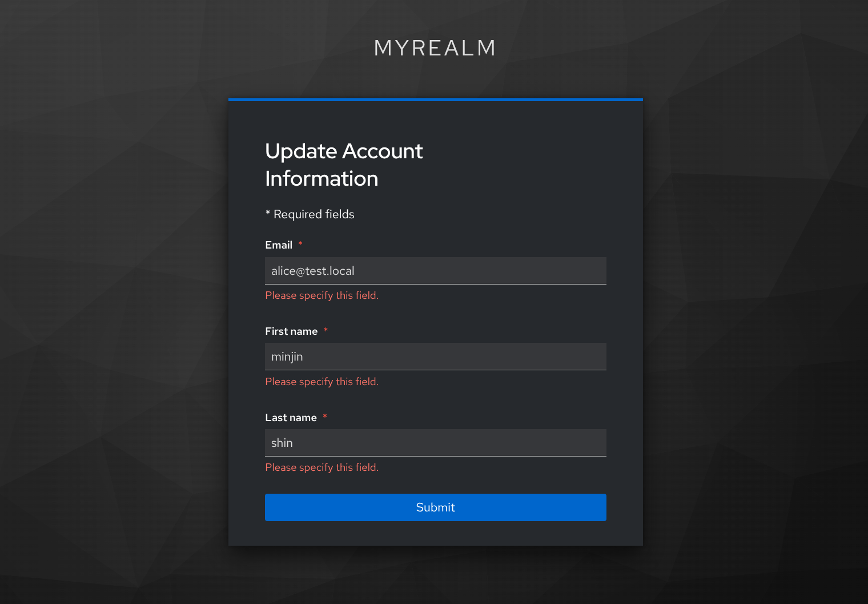Click the Submit button

(436, 507)
